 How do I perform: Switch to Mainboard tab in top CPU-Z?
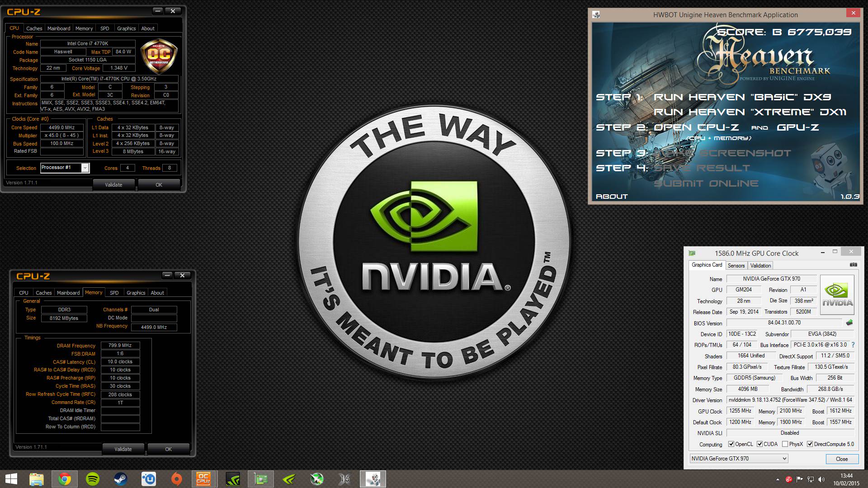[59, 28]
